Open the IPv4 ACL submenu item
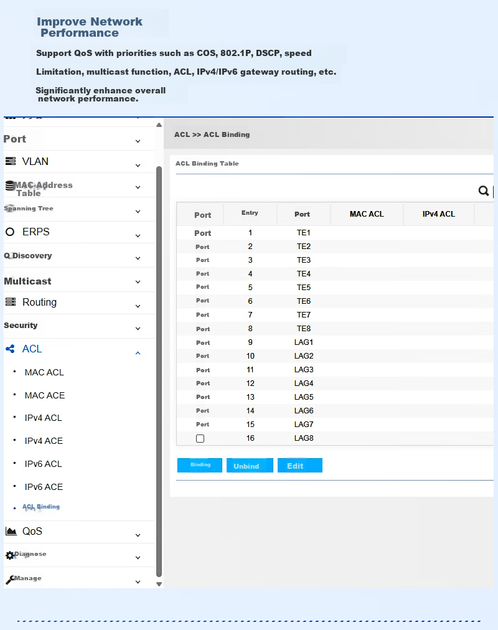The image size is (498, 630). 43,418
